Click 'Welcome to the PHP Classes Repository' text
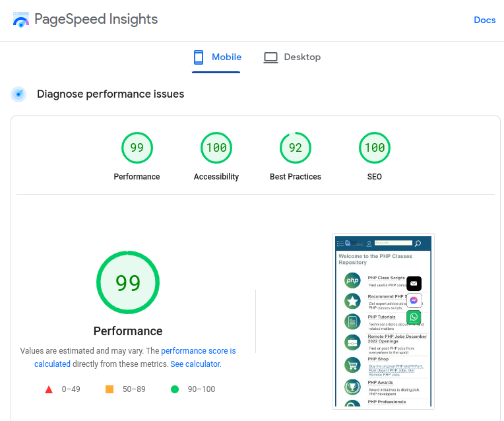 tap(375, 259)
